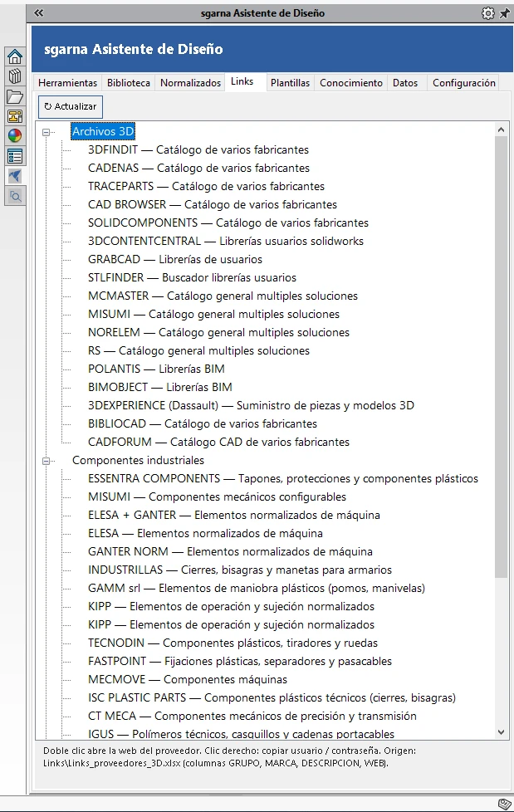
Task: Open the Plantillas tab
Action: click(x=290, y=83)
